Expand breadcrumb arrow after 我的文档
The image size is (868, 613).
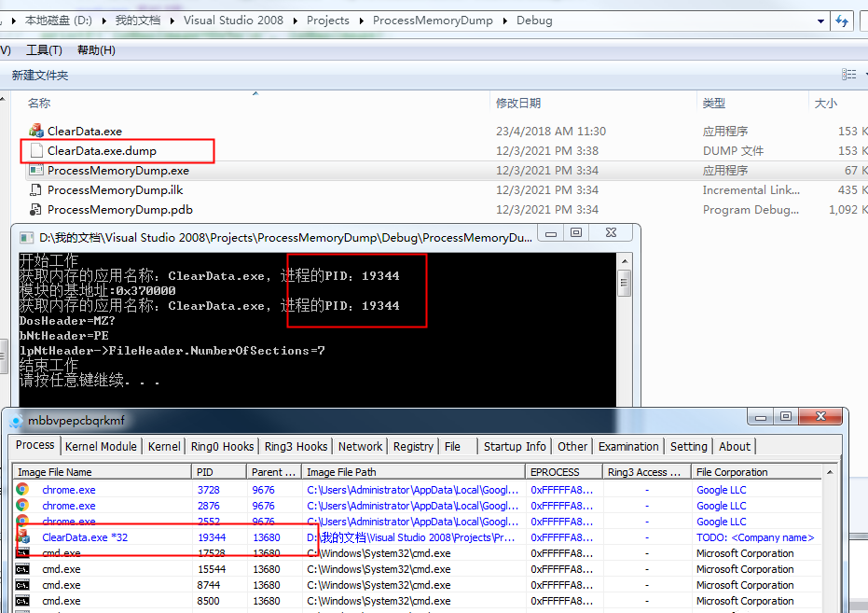[x=172, y=21]
